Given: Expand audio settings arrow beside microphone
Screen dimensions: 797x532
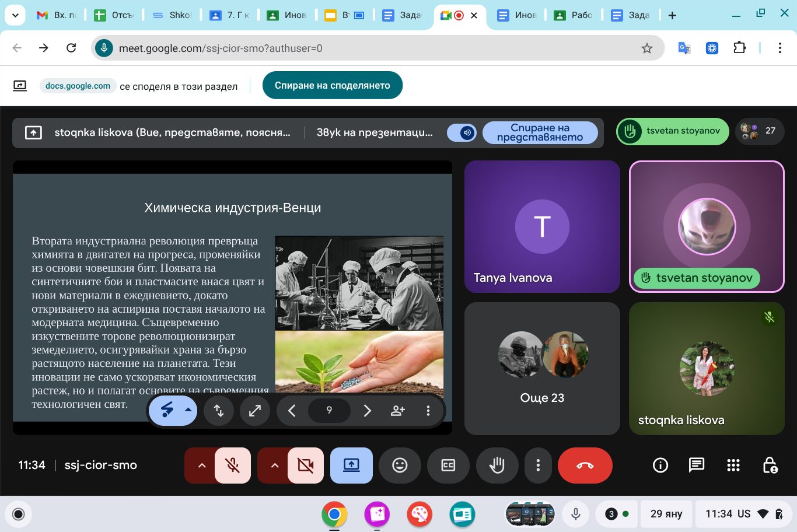Looking at the screenshot, I should (201, 465).
